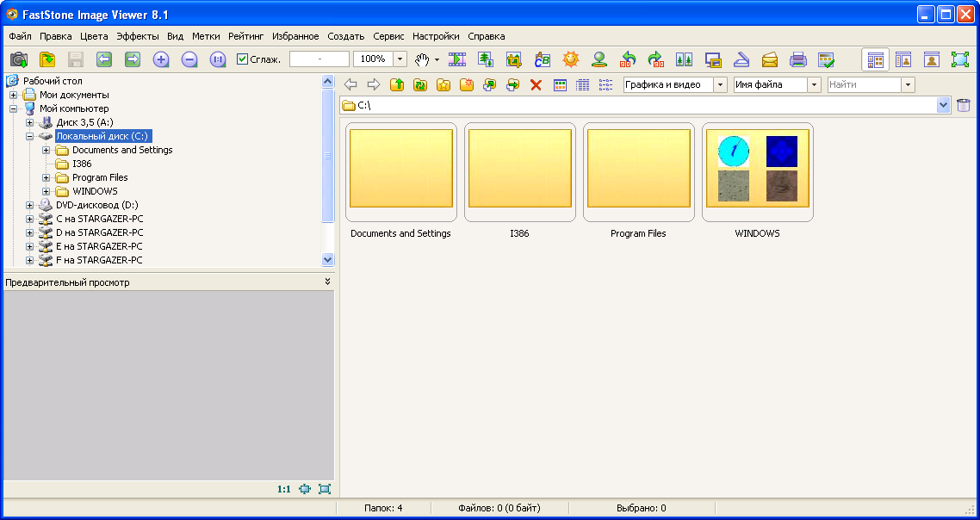
Task: Expand the Program Files tree node
Action: click(x=47, y=177)
